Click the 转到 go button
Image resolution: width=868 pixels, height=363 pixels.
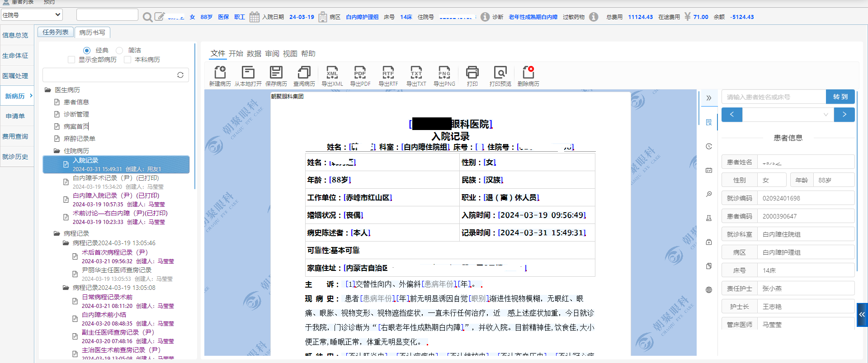840,97
